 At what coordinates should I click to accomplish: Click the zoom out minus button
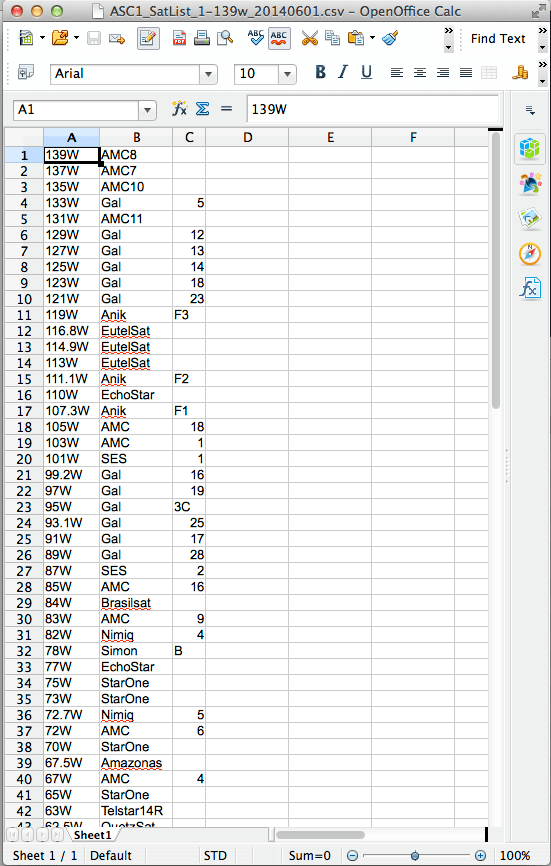(x=352, y=856)
